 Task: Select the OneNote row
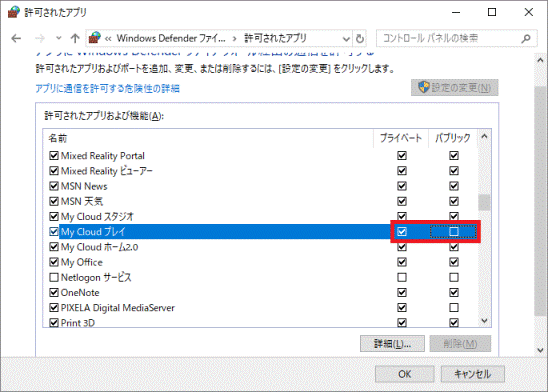260,292
